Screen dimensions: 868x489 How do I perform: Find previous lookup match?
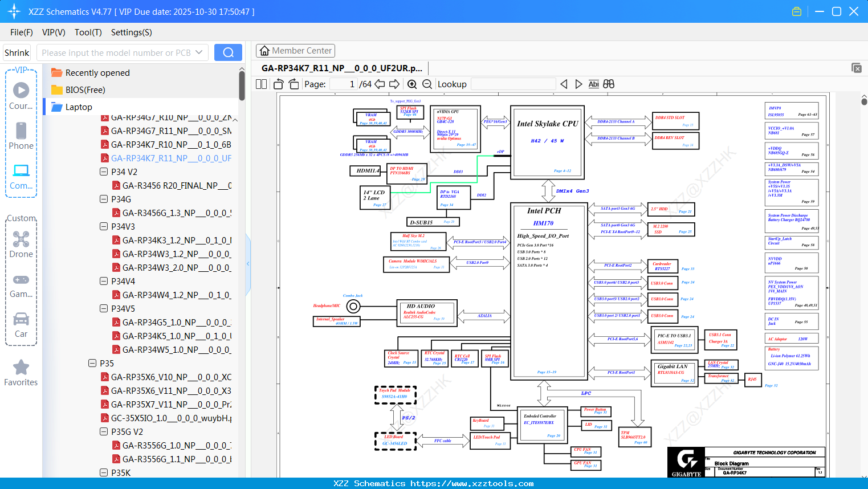[x=564, y=84]
